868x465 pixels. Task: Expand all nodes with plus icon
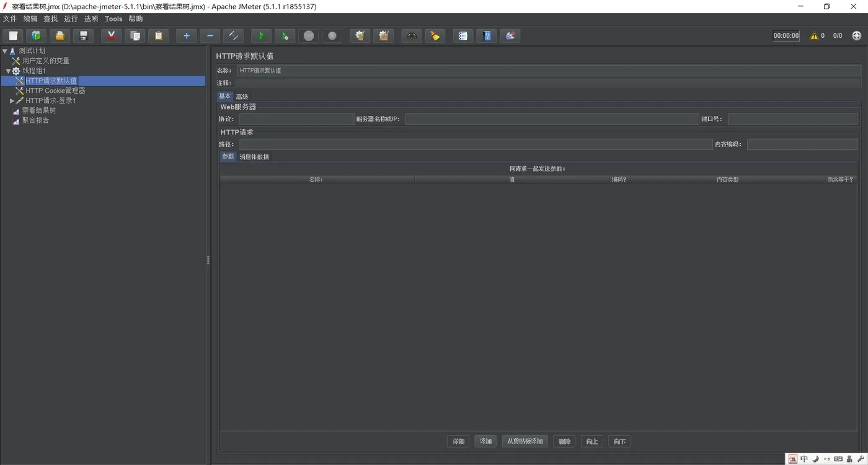186,36
